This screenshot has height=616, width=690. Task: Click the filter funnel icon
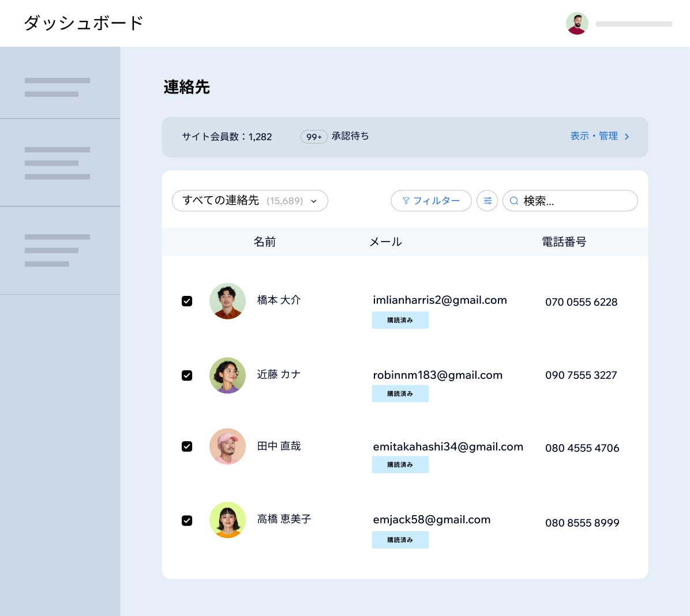pyautogui.click(x=407, y=201)
